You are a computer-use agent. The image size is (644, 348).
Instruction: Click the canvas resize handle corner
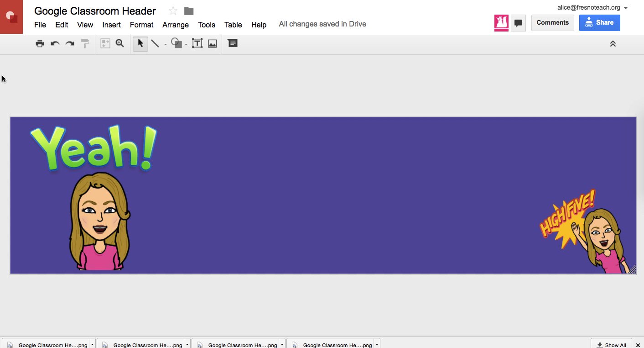pos(633,270)
